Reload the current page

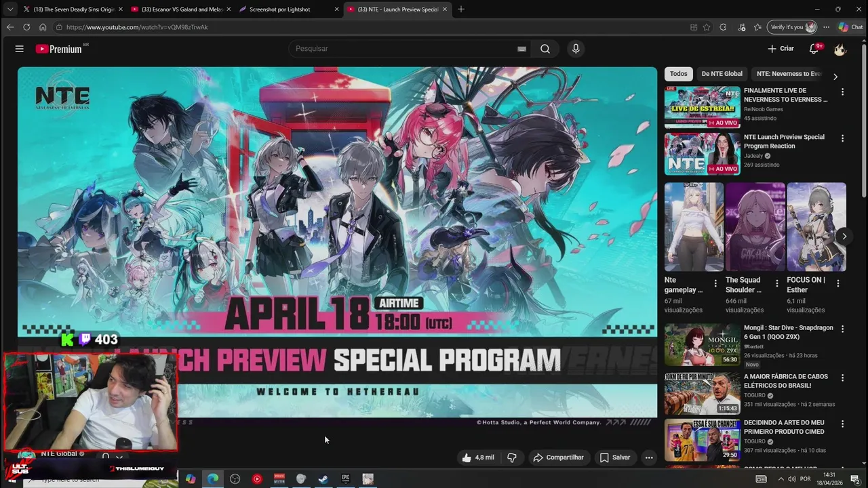[26, 27]
